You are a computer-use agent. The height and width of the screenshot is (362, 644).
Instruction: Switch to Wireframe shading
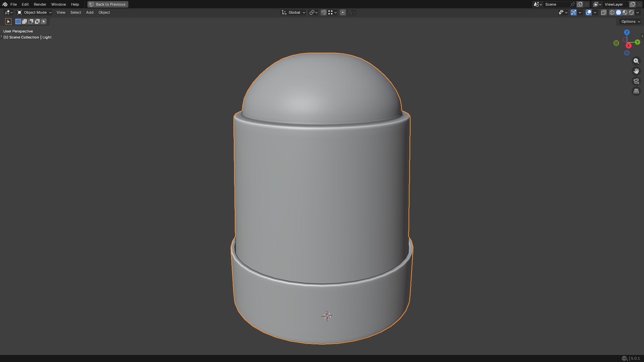tap(612, 12)
